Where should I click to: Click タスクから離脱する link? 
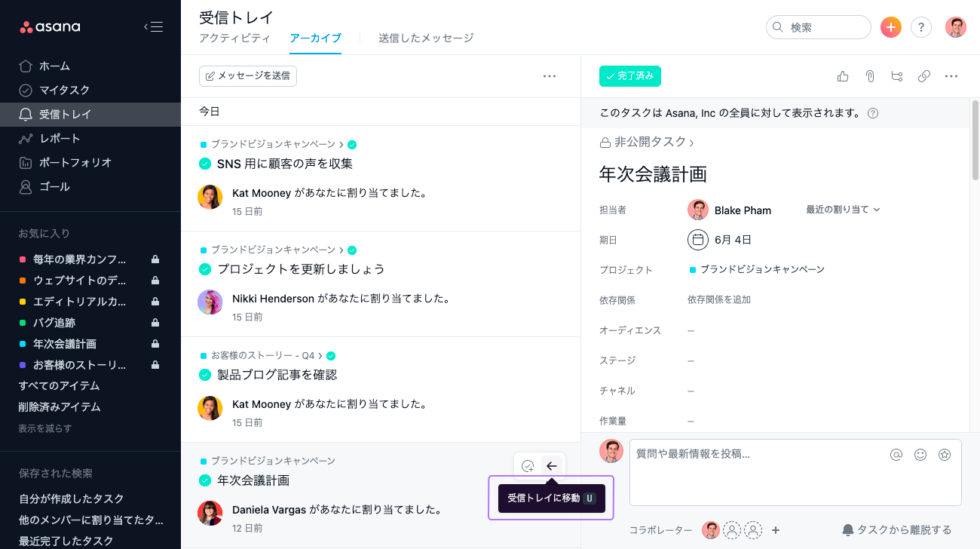click(x=897, y=529)
